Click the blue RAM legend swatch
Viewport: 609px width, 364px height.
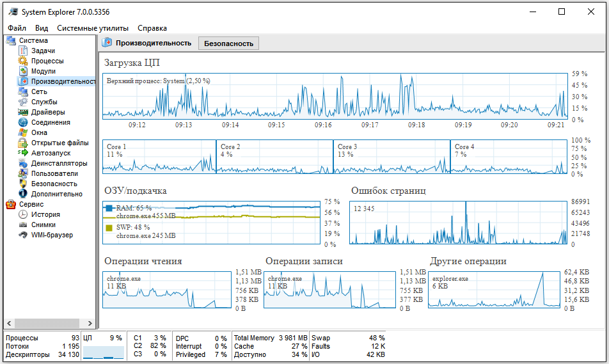tap(109, 208)
